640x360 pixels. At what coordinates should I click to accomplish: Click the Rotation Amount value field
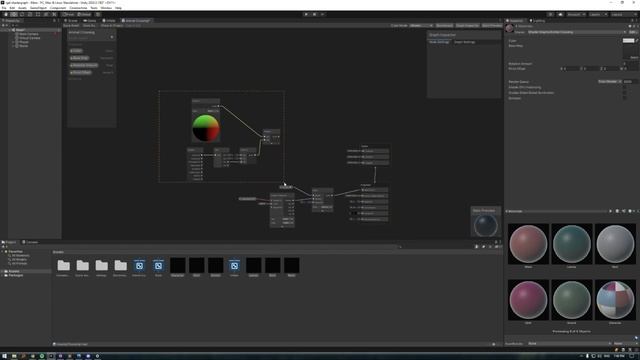tap(631, 64)
